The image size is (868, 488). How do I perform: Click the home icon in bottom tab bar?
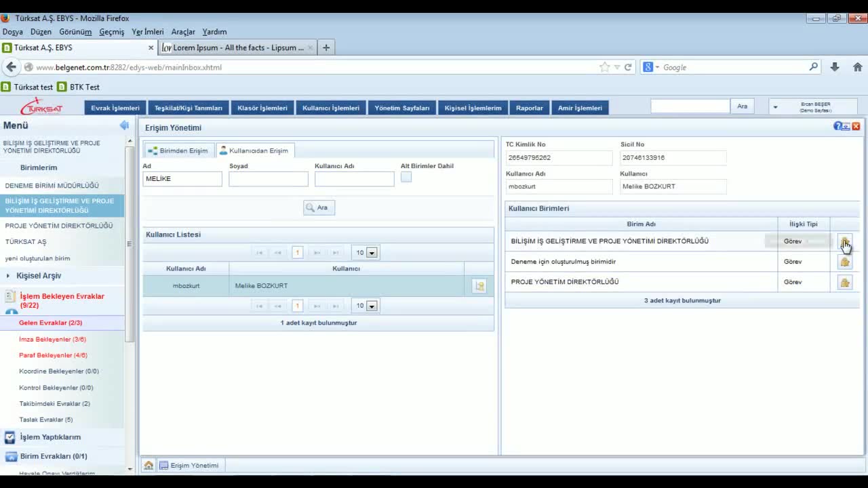click(149, 466)
